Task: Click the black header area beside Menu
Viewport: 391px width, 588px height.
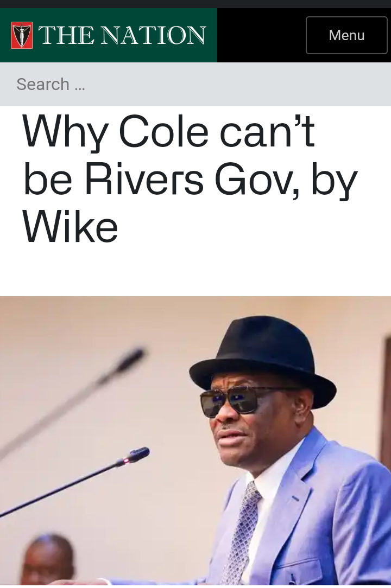Action: 261,35
